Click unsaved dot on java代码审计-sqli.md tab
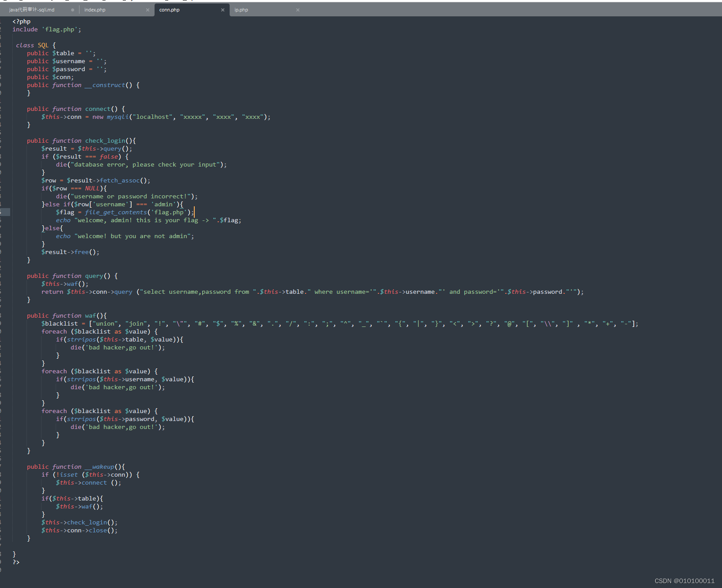This screenshot has height=588, width=722. pos(72,10)
